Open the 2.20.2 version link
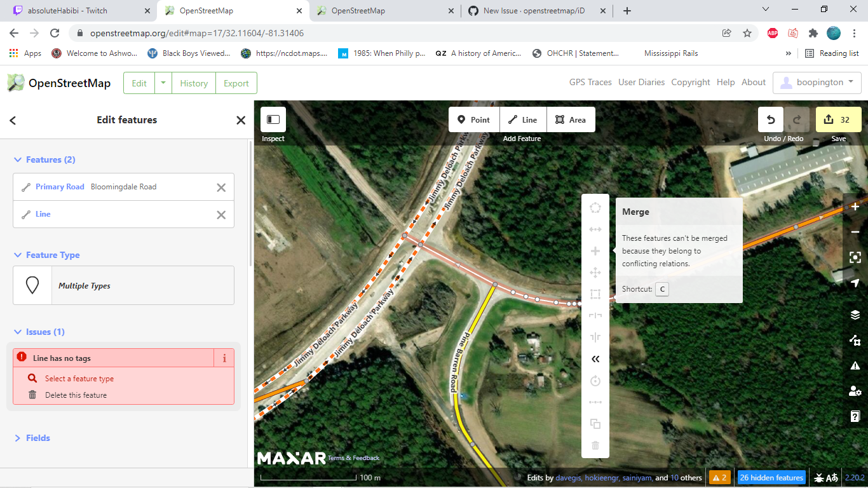This screenshot has width=868, height=488. pyautogui.click(x=855, y=478)
